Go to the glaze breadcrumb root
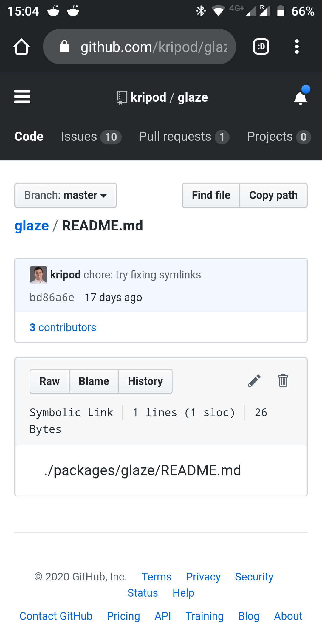The width and height of the screenshot is (322, 644). pyautogui.click(x=32, y=226)
